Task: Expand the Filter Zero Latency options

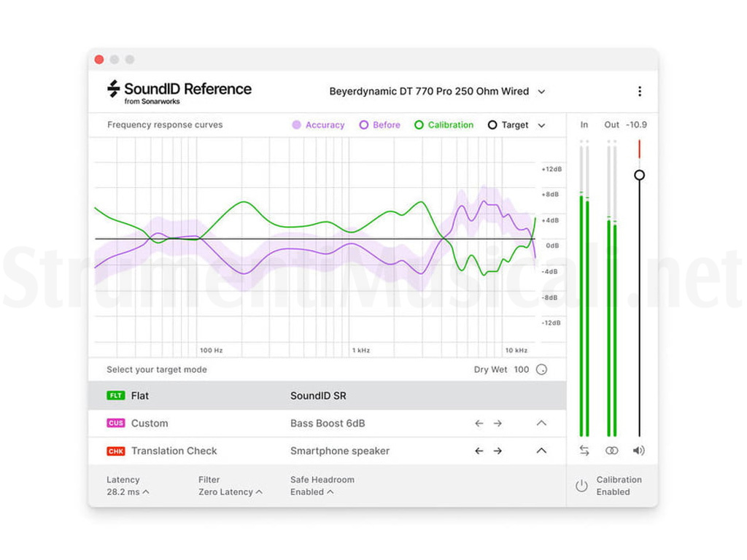Action: pos(230,492)
